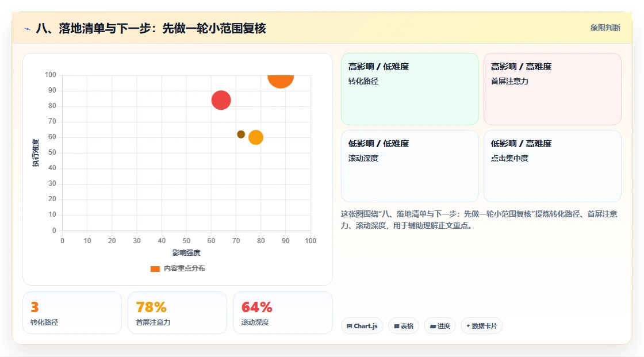Open the 高影响 / 低难度 quadrant card
The height and width of the screenshot is (357, 644).
(410, 89)
